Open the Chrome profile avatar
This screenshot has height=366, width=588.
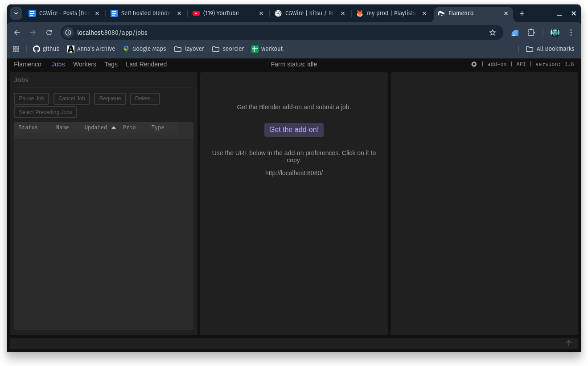coord(555,33)
